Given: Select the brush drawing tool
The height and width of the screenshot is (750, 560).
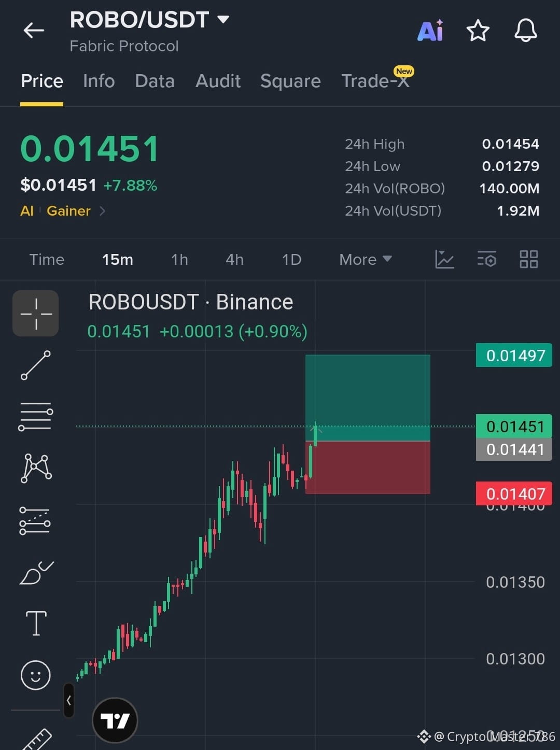Looking at the screenshot, I should click(x=36, y=572).
